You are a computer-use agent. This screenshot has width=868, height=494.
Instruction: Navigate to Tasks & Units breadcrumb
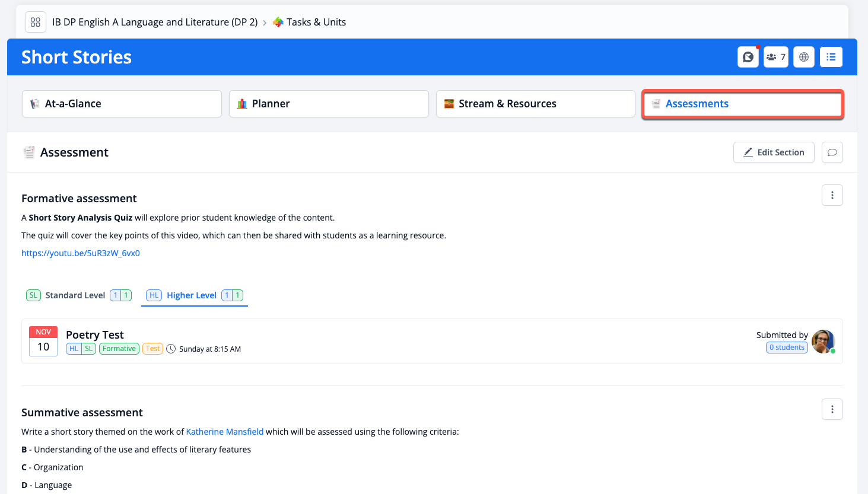point(316,22)
